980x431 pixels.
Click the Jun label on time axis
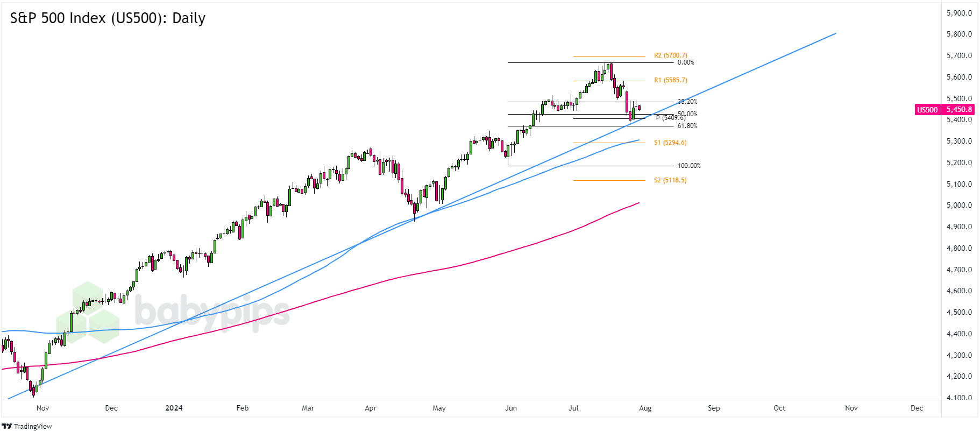(511, 408)
